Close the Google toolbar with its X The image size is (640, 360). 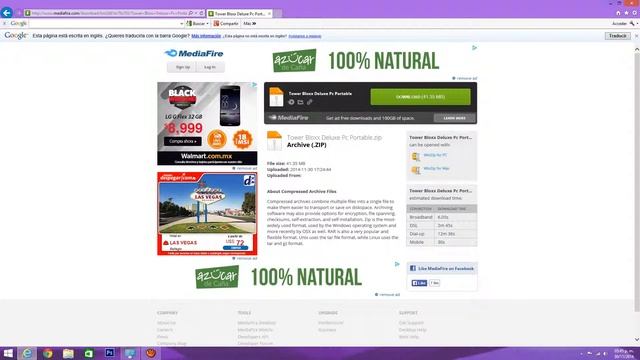pyautogui.click(x=4, y=24)
